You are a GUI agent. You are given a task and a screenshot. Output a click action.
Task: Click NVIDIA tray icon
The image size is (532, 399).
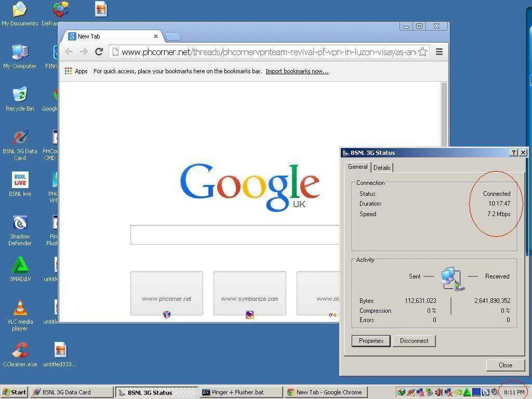(x=458, y=392)
